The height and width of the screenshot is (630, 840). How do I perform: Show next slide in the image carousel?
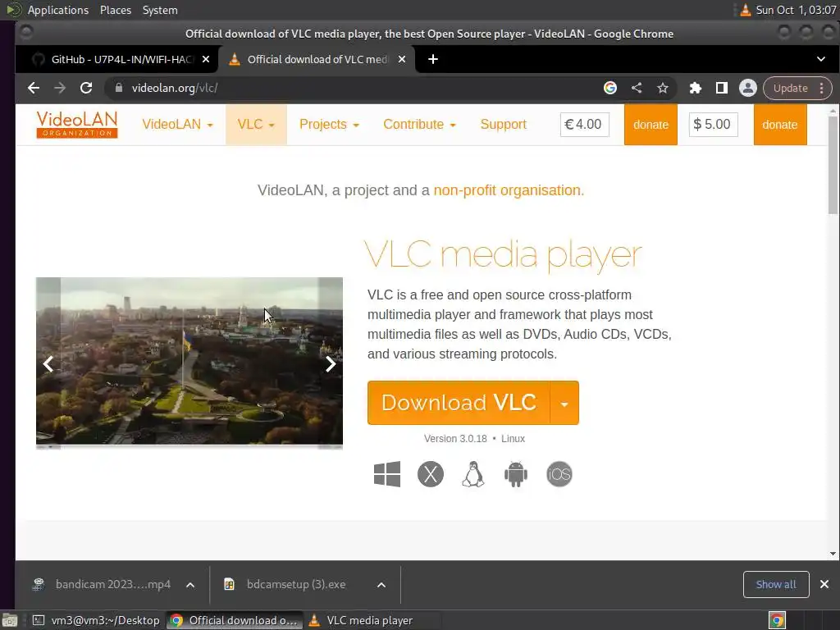click(x=331, y=363)
